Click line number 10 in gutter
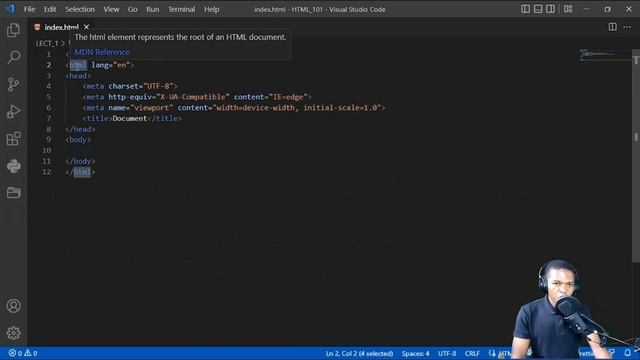Image resolution: width=640 pixels, height=360 pixels. pyautogui.click(x=47, y=150)
